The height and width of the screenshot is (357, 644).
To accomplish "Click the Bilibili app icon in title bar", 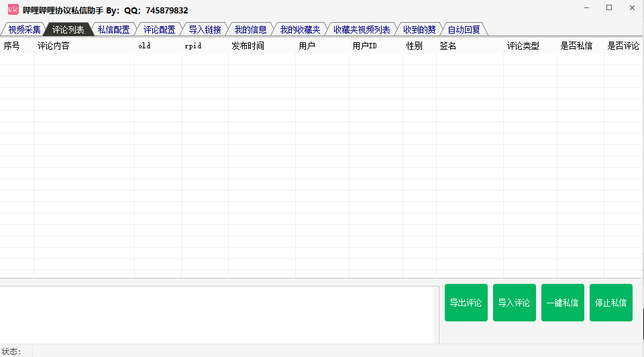I will pyautogui.click(x=13, y=10).
